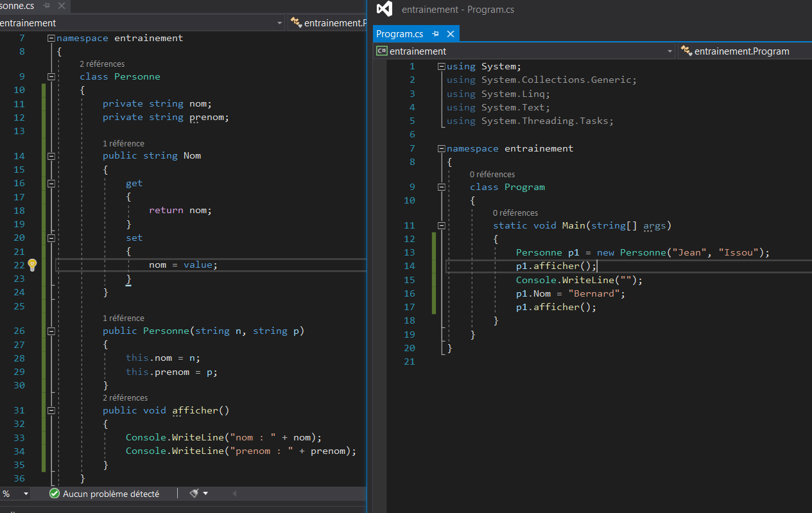Click the lightbulb quick actions icon

pos(32,265)
